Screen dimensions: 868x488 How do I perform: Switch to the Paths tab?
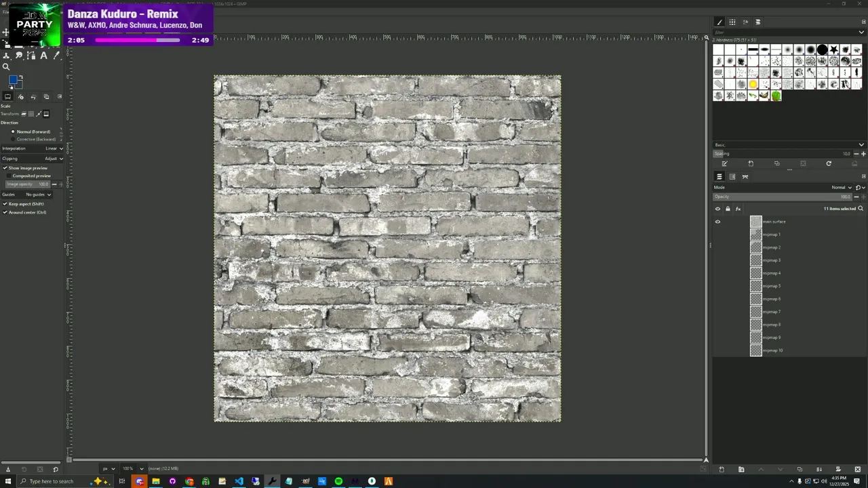745,177
